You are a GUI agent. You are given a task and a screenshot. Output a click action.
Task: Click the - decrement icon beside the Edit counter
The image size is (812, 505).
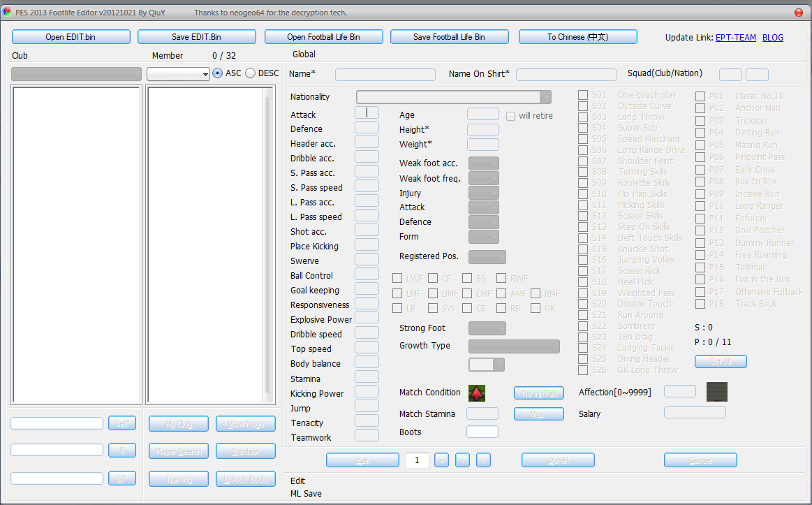point(462,460)
